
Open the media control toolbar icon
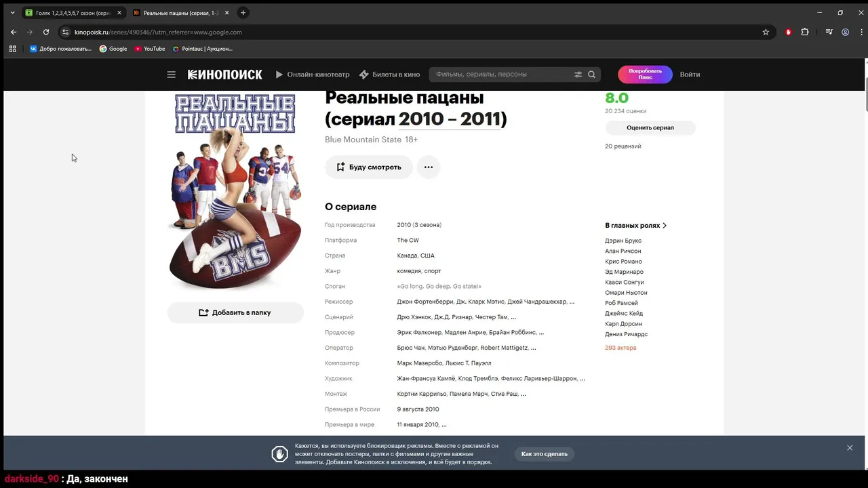(829, 32)
